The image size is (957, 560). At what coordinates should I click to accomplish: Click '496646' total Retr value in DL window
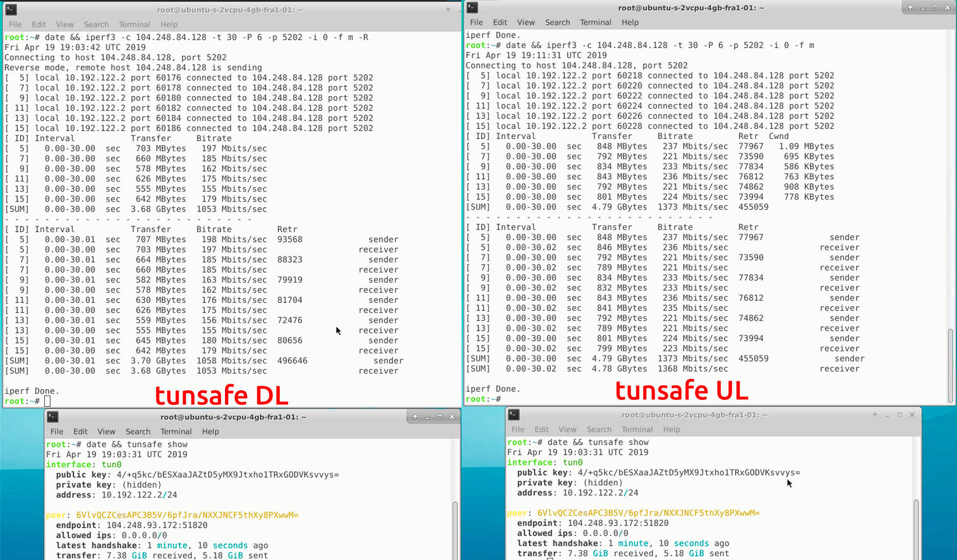click(292, 361)
